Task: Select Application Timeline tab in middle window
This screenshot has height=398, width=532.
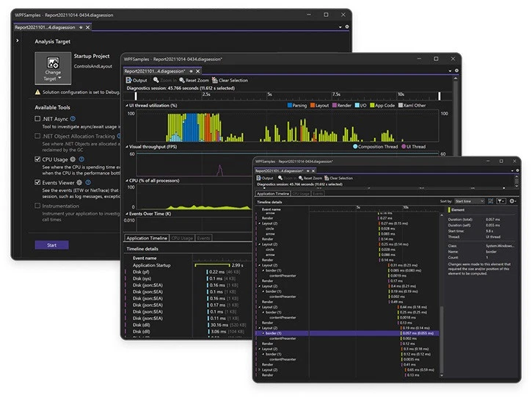Action: tap(147, 238)
